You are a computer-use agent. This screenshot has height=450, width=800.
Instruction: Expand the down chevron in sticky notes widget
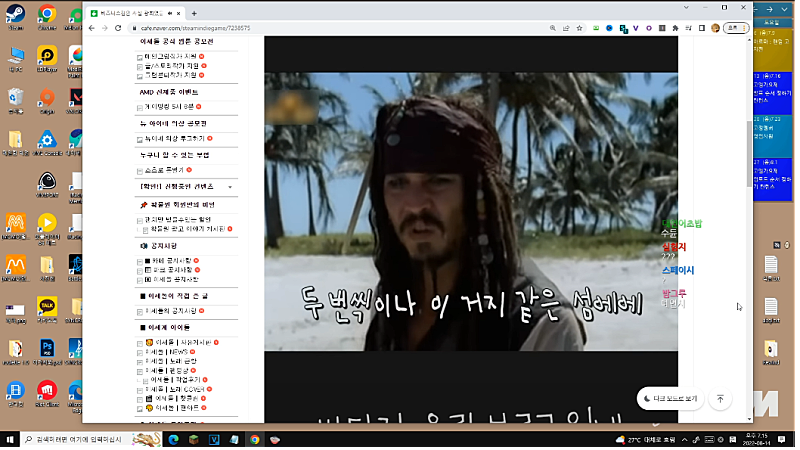click(785, 9)
